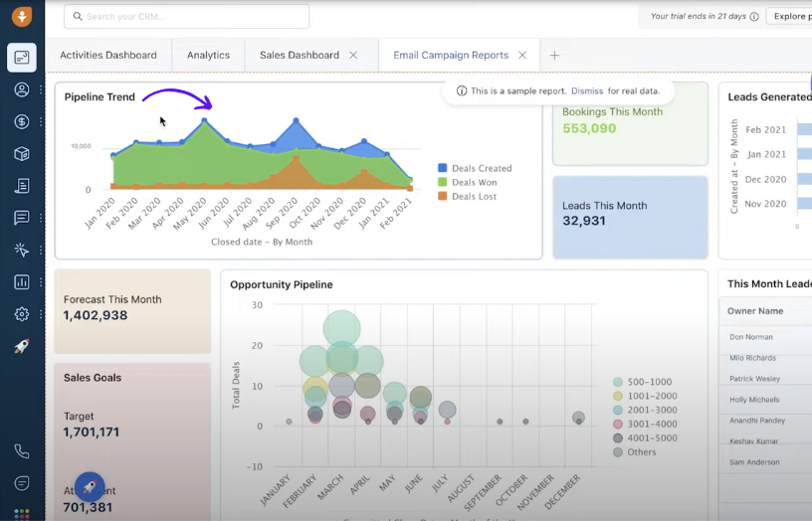812x521 pixels.
Task: Select Patrick Wesley row
Action: click(765, 379)
